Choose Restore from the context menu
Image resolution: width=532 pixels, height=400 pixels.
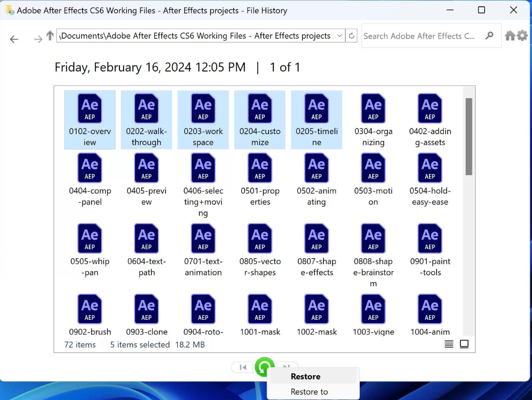click(313, 376)
